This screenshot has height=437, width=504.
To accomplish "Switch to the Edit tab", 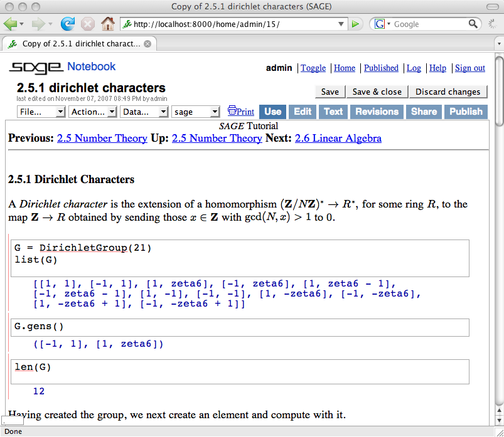I will 303,112.
